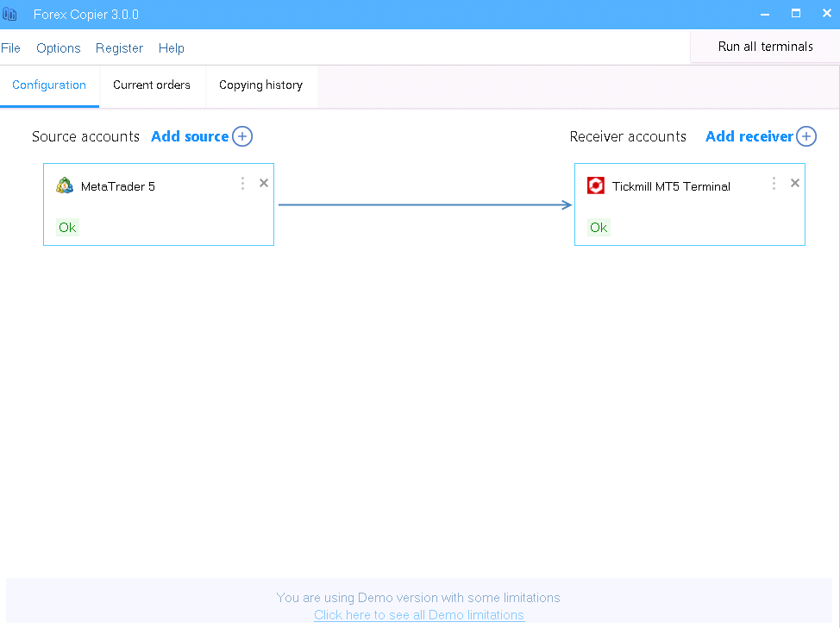Click the Source accounts heading
This screenshot has height=628, width=840.
coord(85,136)
